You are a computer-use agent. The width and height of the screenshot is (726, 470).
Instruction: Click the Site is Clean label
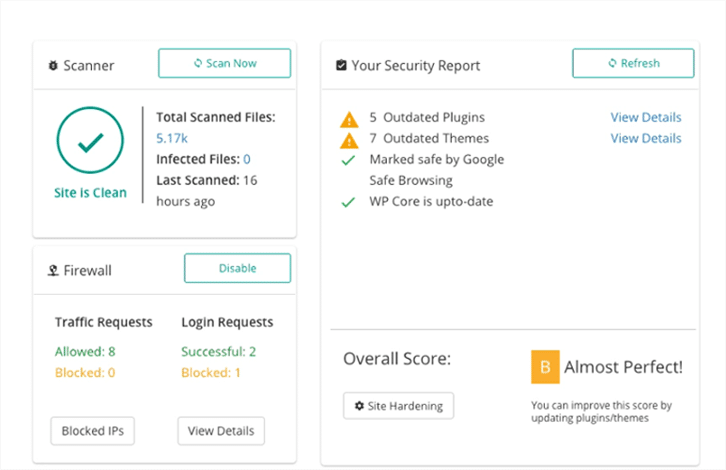(x=90, y=193)
